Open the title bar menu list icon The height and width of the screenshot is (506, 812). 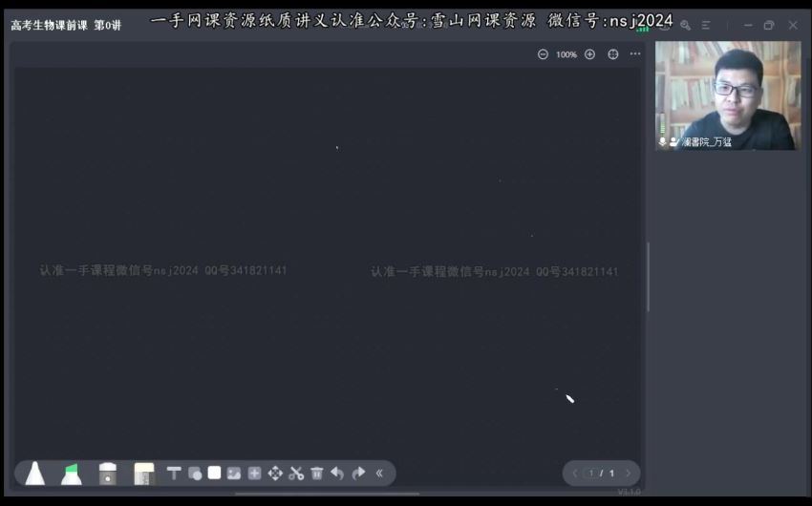(706, 25)
